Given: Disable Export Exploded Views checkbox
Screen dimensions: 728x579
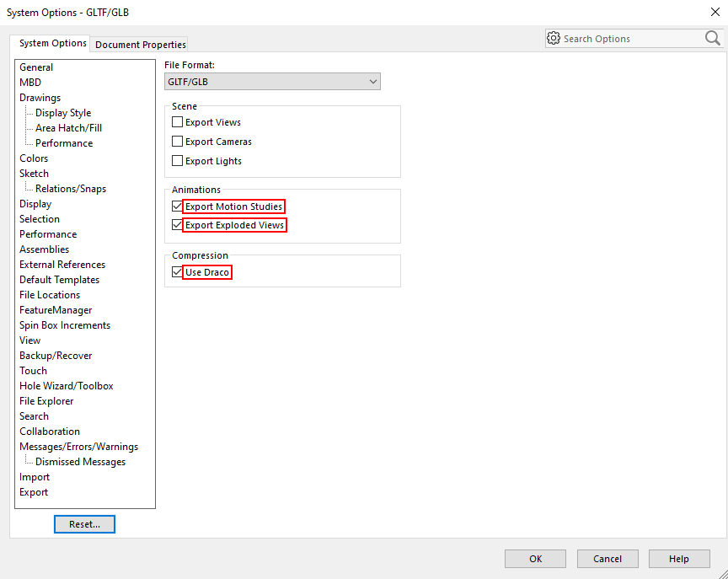Looking at the screenshot, I should (x=177, y=225).
